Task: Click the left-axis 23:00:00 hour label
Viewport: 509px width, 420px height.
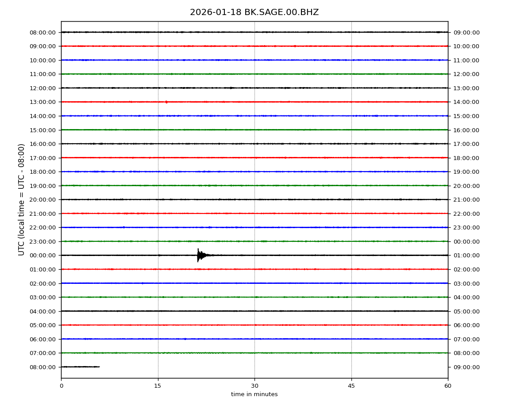Action: pyautogui.click(x=43, y=241)
